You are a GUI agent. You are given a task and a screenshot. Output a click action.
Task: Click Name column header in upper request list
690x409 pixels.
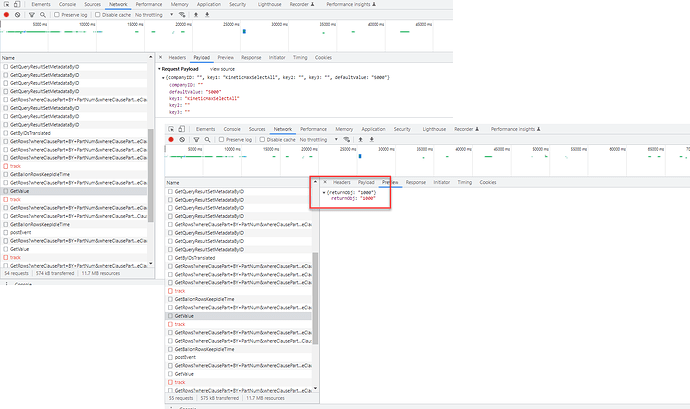pyautogui.click(x=74, y=58)
